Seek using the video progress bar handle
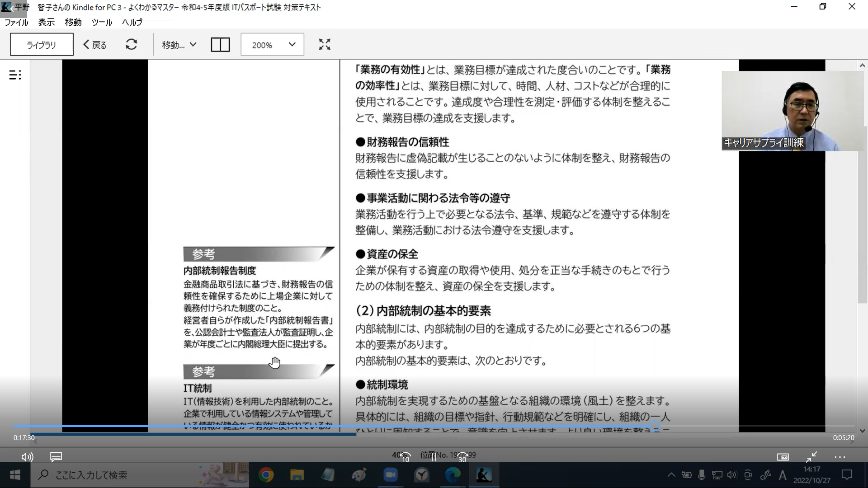This screenshot has height=488, width=868. tap(655, 426)
